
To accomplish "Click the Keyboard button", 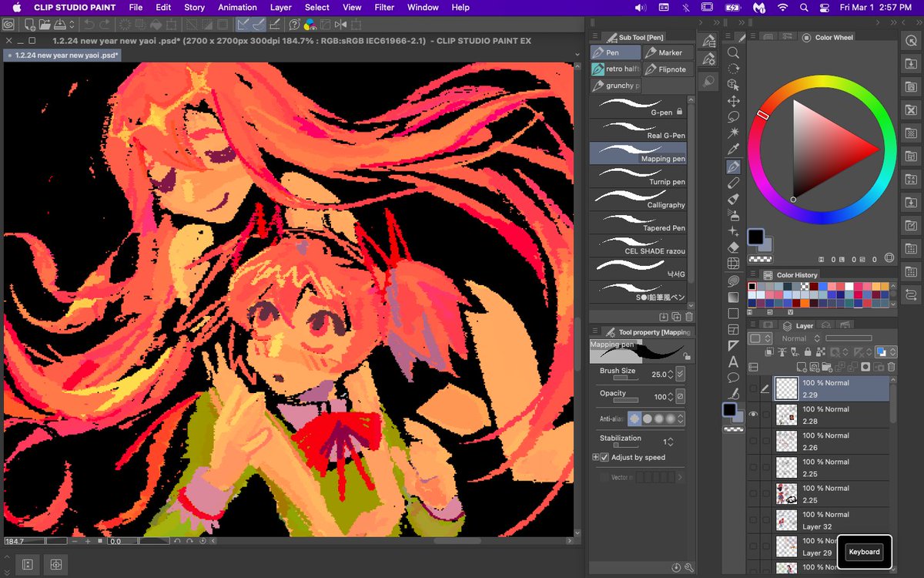I will (864, 552).
